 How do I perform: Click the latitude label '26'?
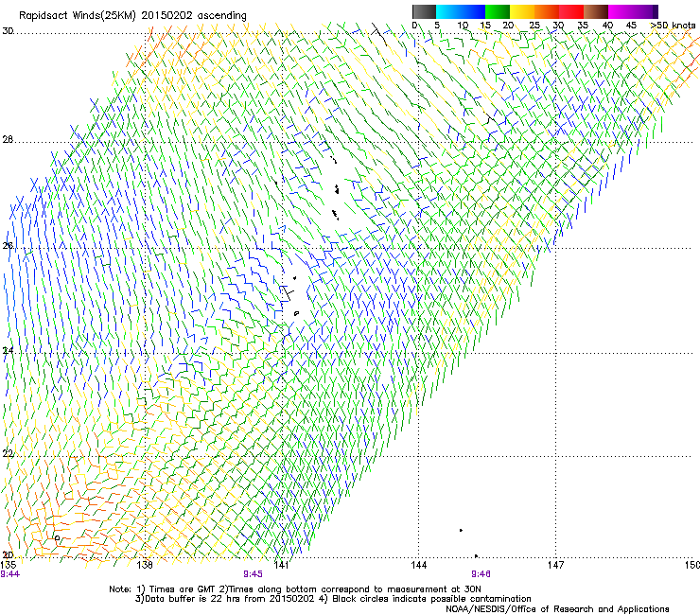click(x=8, y=245)
